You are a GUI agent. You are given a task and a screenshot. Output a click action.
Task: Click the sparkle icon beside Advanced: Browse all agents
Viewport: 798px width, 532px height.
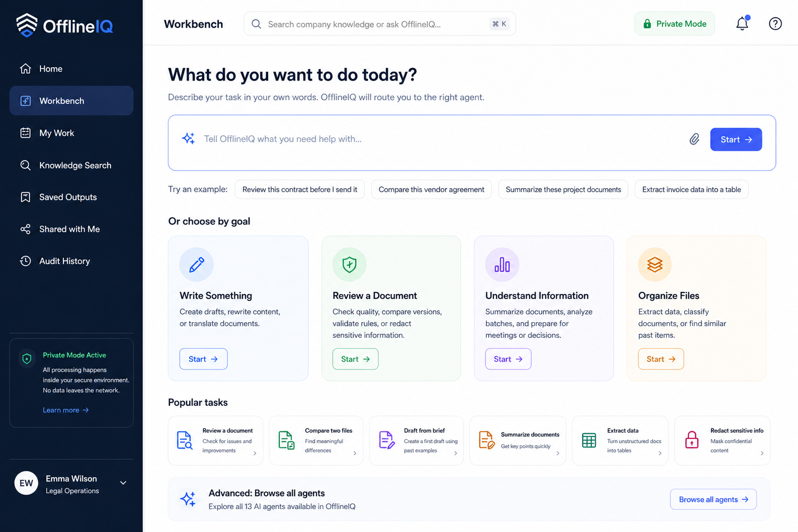point(188,499)
